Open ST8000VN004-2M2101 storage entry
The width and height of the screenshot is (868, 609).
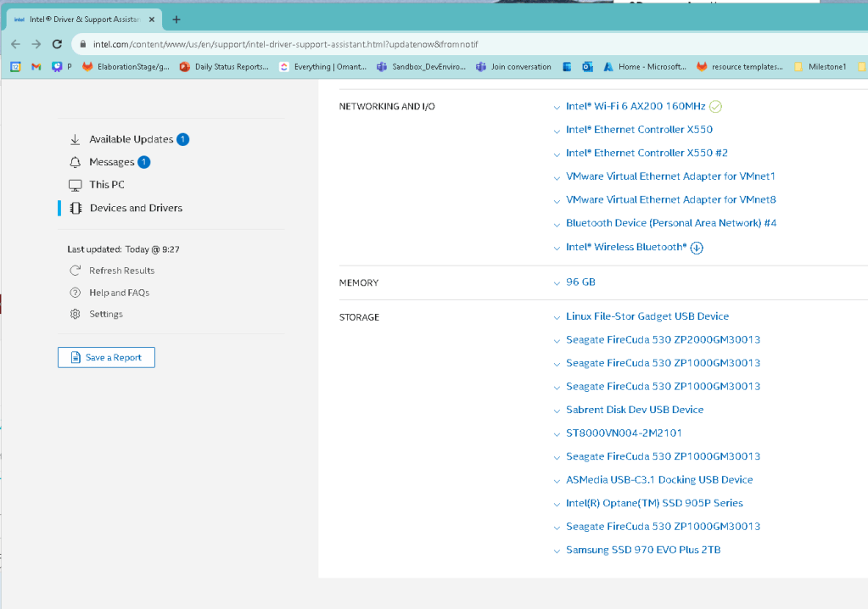click(x=624, y=433)
